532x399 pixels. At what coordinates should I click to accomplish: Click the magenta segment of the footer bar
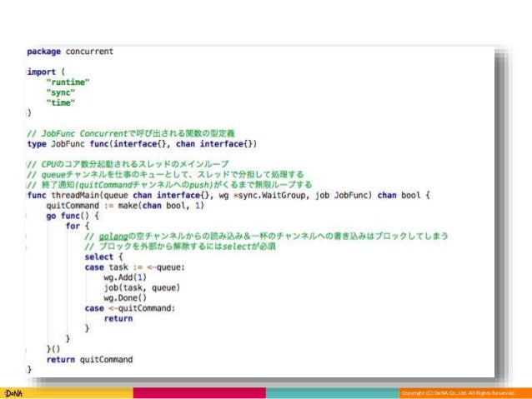[x=199, y=392]
